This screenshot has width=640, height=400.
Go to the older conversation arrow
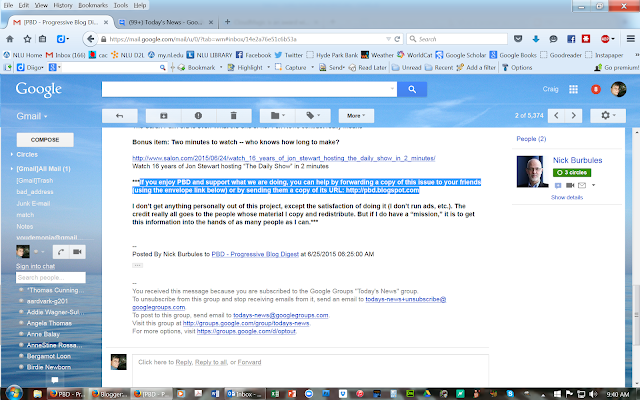coord(573,116)
